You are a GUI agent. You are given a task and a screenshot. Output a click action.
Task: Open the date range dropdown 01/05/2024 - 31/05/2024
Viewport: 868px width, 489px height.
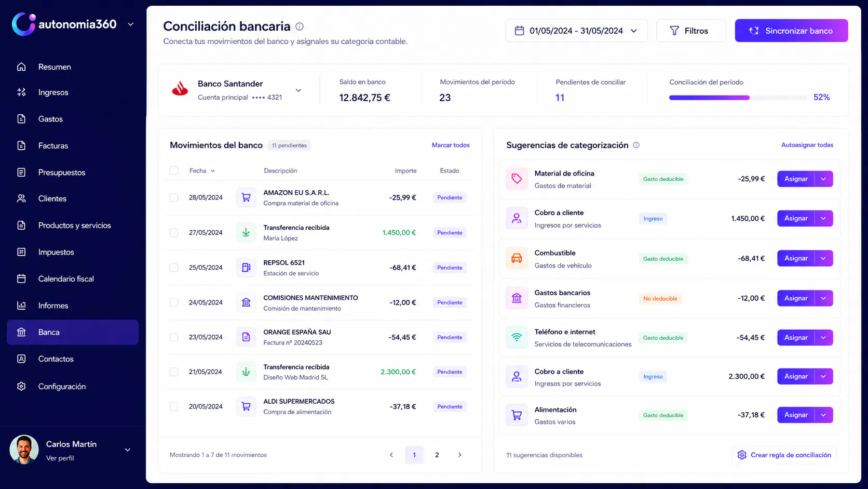coord(576,31)
